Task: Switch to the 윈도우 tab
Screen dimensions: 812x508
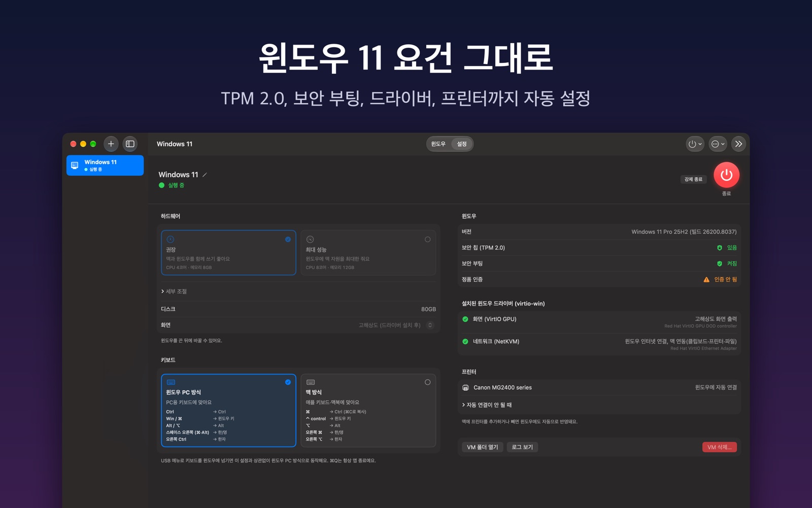Action: [438, 144]
